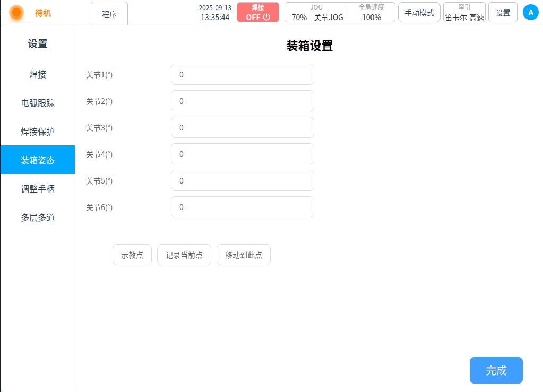Click the 关节1 angle input field

pos(242,75)
